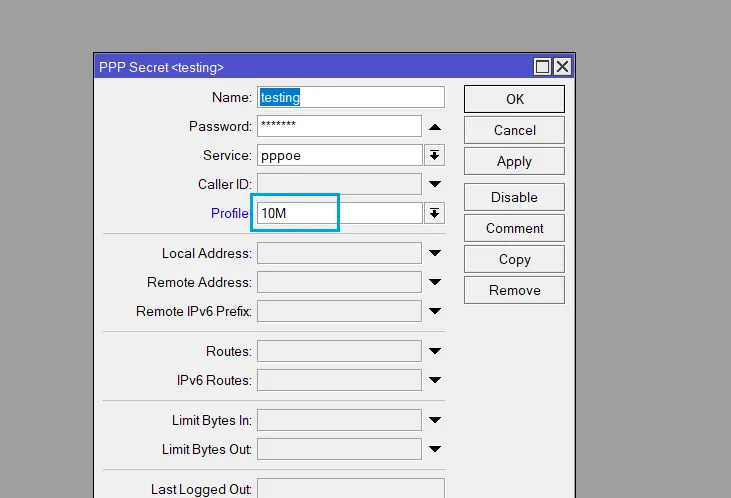Maximize the PPP Secret window

[x=543, y=67]
